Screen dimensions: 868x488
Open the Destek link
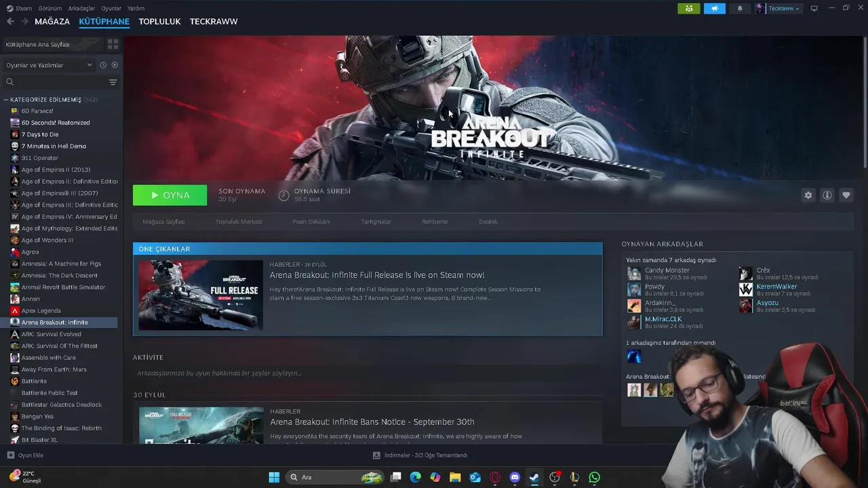[488, 222]
